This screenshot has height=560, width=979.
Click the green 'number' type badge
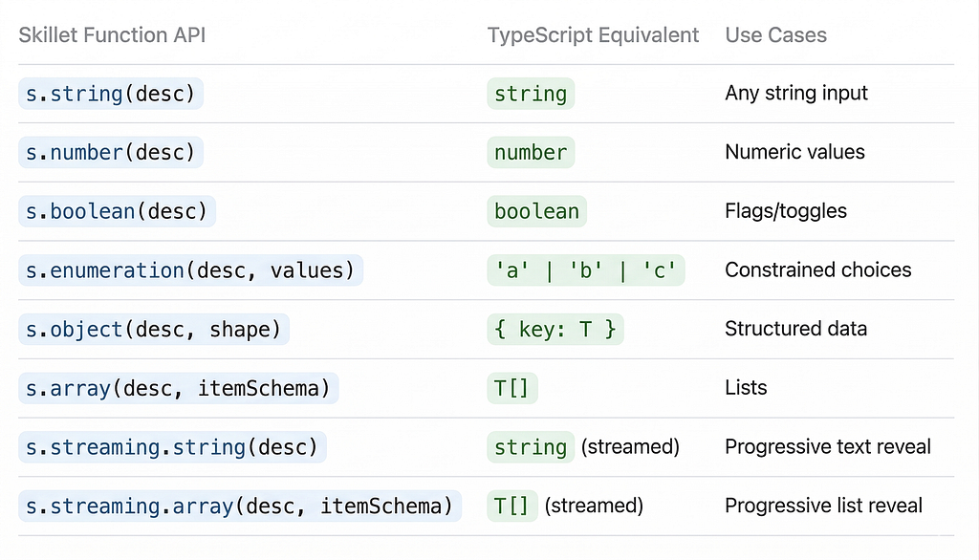531,152
